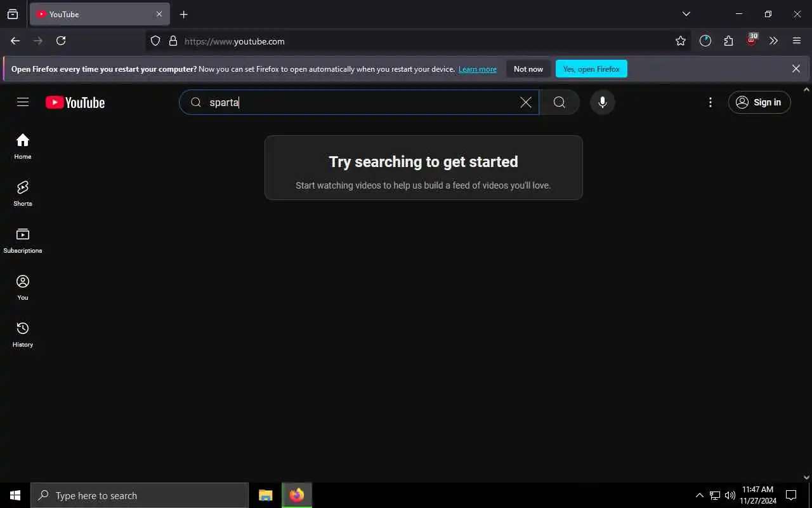812x508 pixels.
Task: Close the YouTube tab
Action: 159,14
